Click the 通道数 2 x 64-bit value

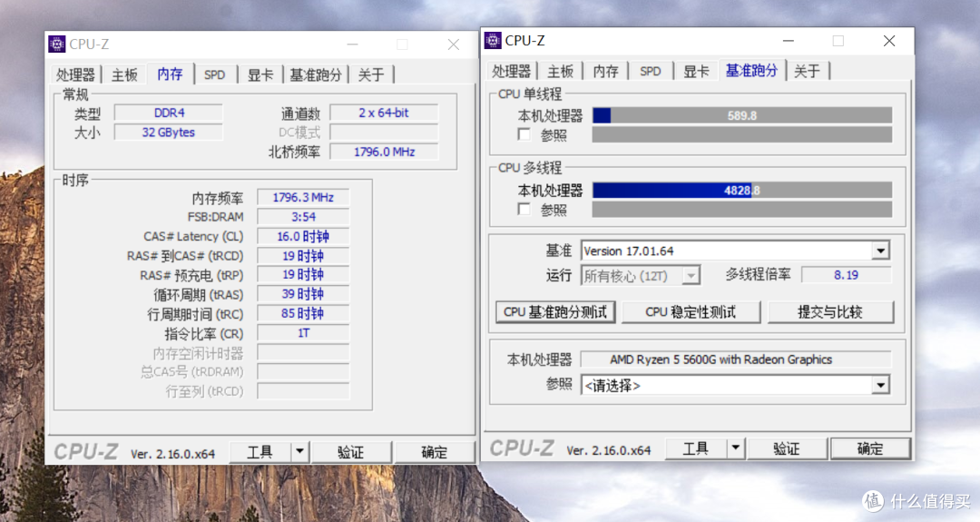[384, 113]
